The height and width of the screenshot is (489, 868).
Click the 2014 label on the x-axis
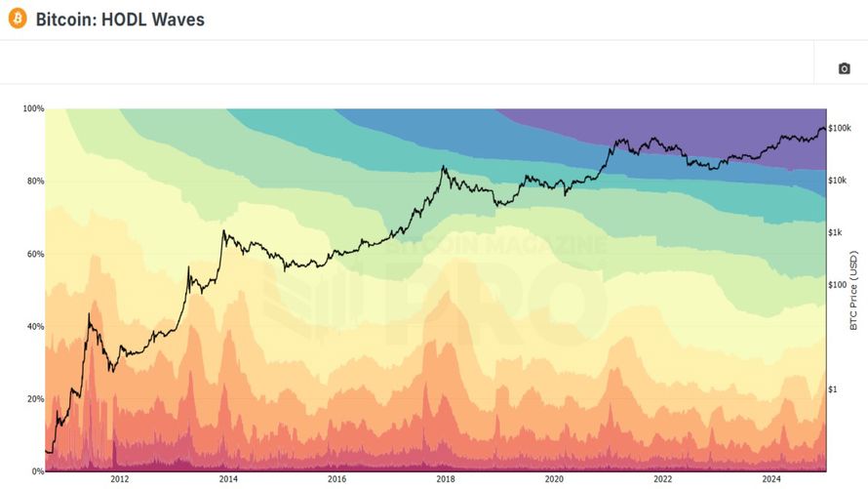point(228,479)
